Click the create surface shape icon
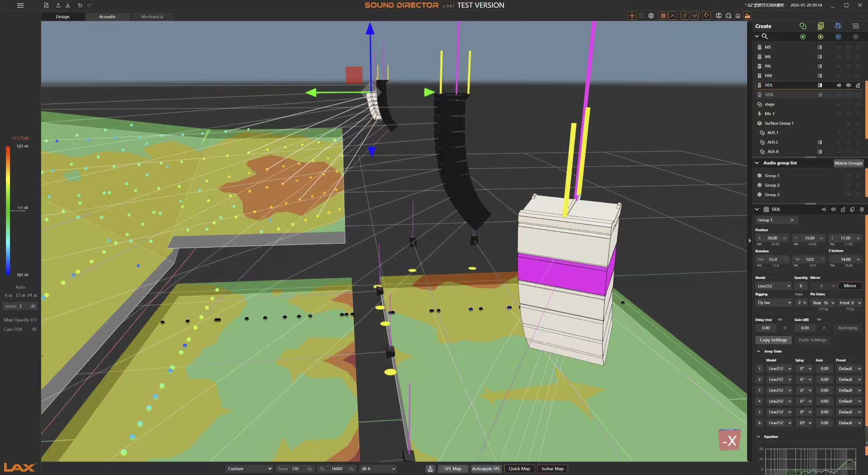868x475 pixels. tap(803, 26)
